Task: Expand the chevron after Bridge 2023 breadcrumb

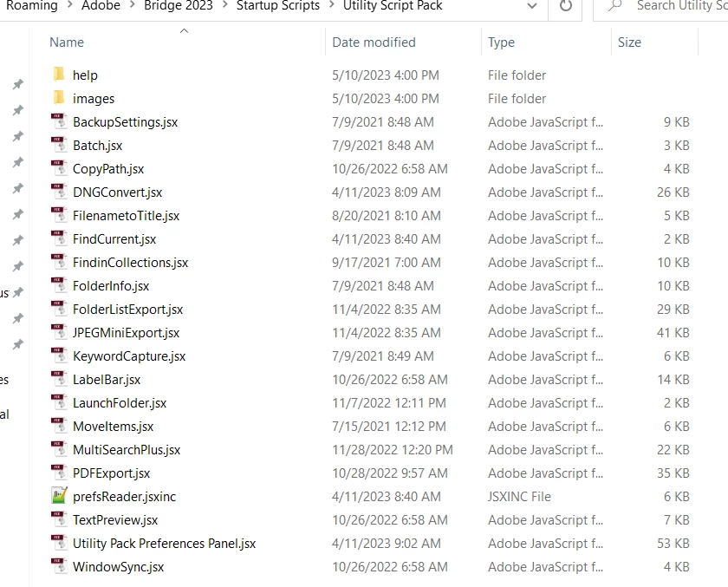Action: [224, 5]
